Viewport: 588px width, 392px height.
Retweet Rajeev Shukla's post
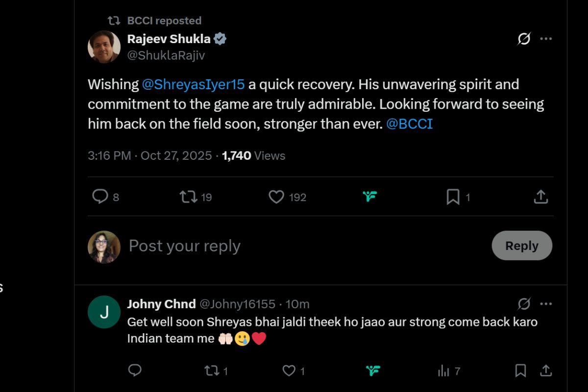pyautogui.click(x=187, y=196)
